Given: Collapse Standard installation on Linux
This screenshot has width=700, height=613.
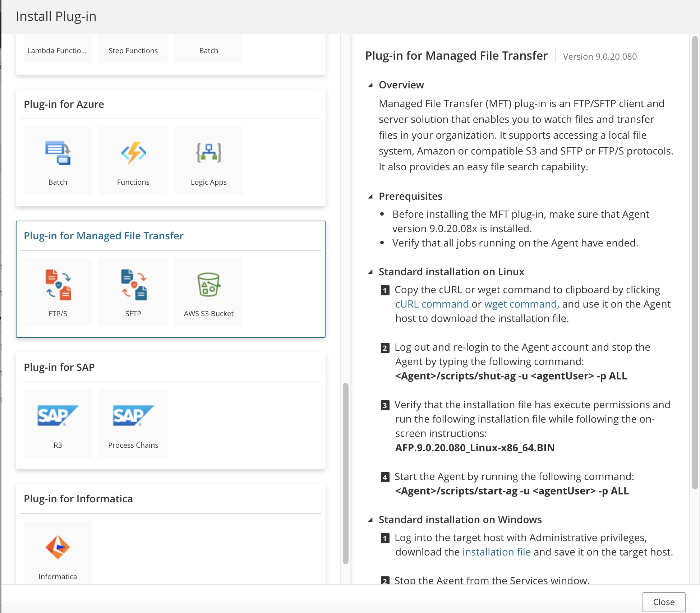Looking at the screenshot, I should (x=370, y=272).
